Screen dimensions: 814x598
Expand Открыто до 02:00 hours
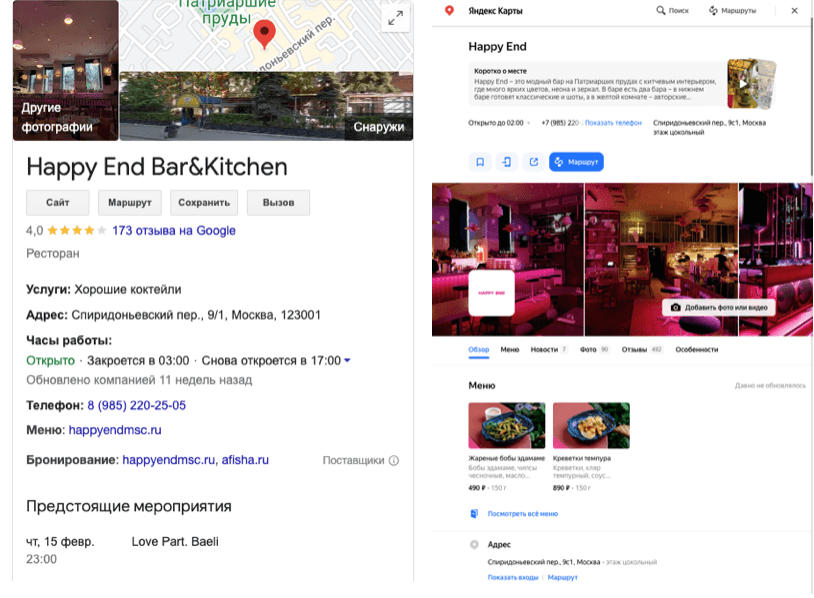528,123
